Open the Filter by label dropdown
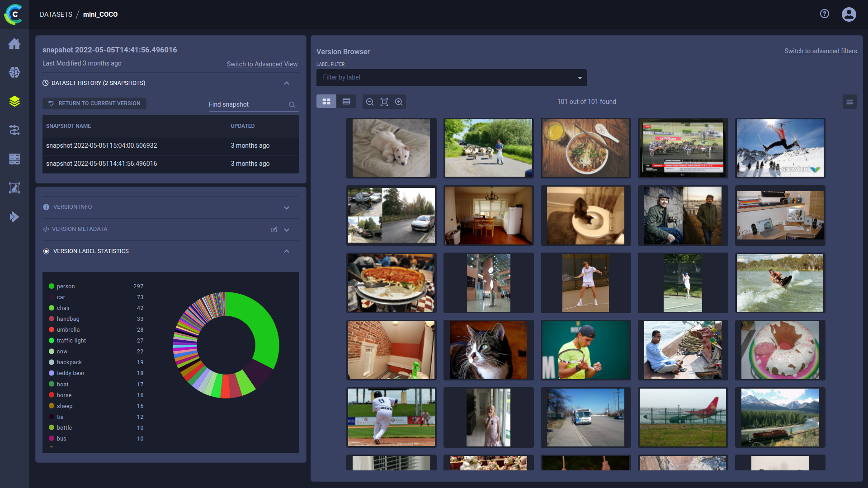This screenshot has width=868, height=488. (451, 77)
